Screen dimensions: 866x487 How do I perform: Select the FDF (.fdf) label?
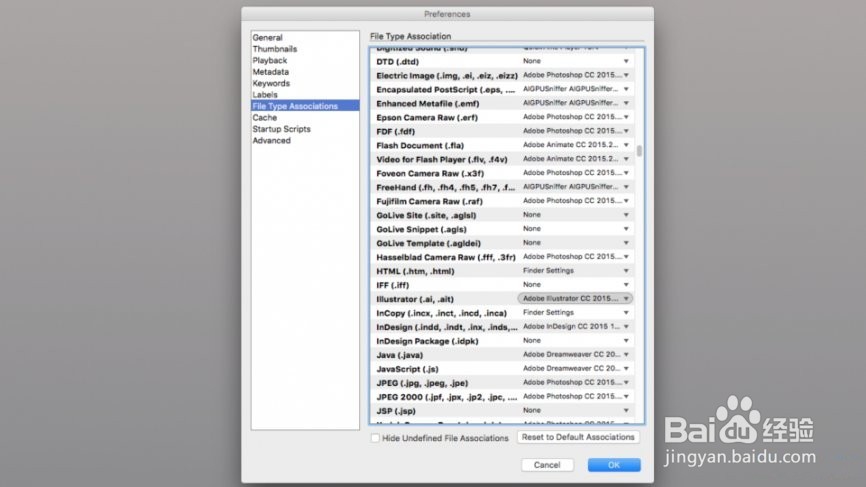tap(395, 132)
